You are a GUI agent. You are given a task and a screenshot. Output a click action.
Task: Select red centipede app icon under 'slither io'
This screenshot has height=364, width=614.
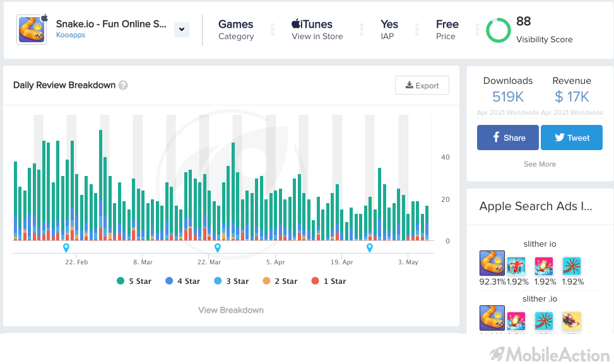coord(572,266)
